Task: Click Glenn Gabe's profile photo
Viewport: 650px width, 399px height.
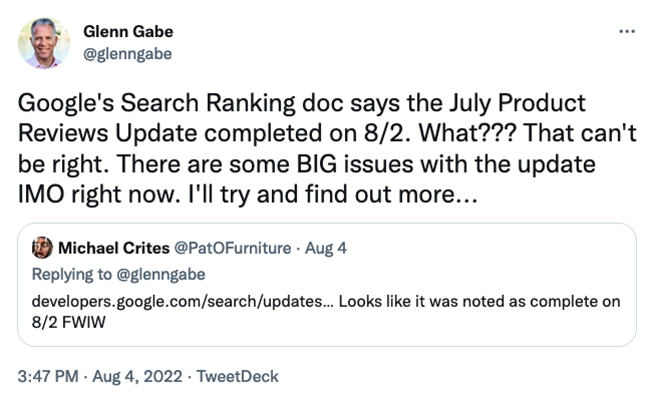Action: [44, 43]
